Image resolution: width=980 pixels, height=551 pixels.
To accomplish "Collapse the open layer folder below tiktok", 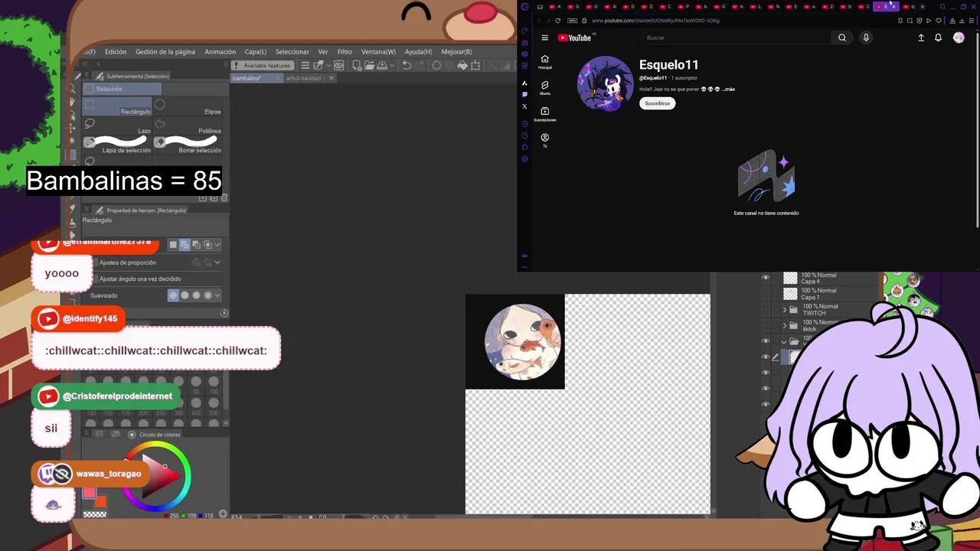I will click(x=784, y=342).
